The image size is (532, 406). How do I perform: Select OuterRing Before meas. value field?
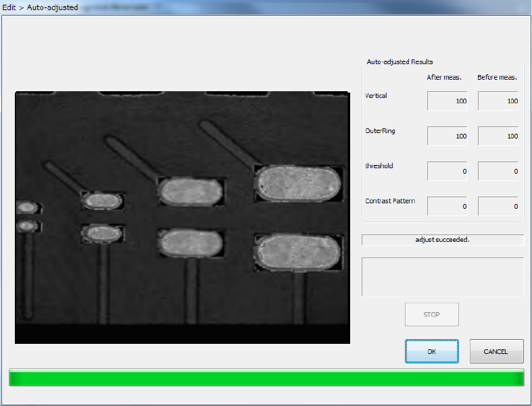click(498, 136)
